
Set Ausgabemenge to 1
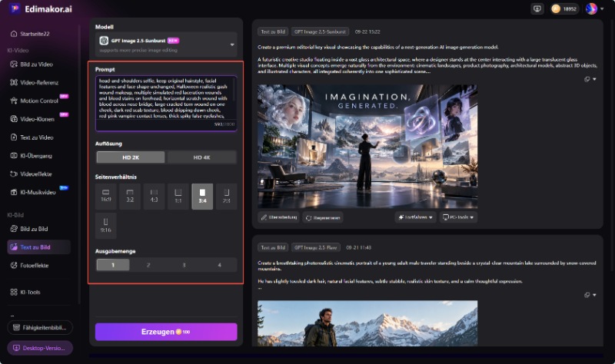tap(113, 265)
